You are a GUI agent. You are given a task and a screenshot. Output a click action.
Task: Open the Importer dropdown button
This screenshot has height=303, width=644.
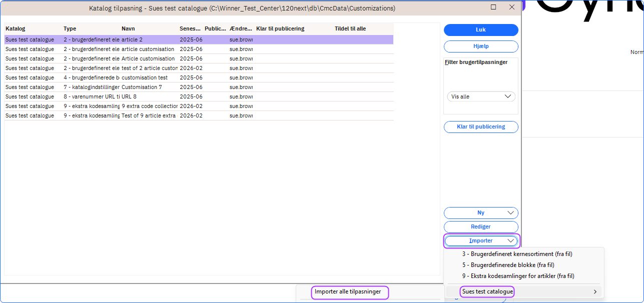pyautogui.click(x=481, y=241)
